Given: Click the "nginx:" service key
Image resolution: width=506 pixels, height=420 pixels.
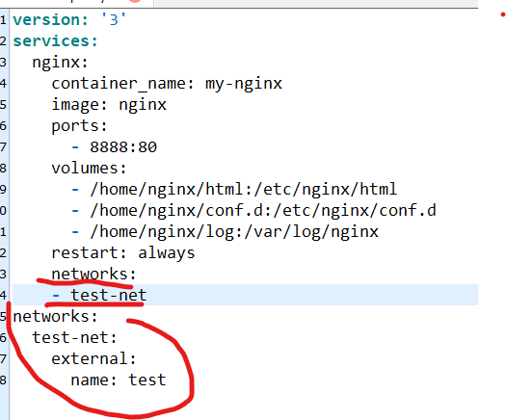Looking at the screenshot, I should [x=60, y=63].
